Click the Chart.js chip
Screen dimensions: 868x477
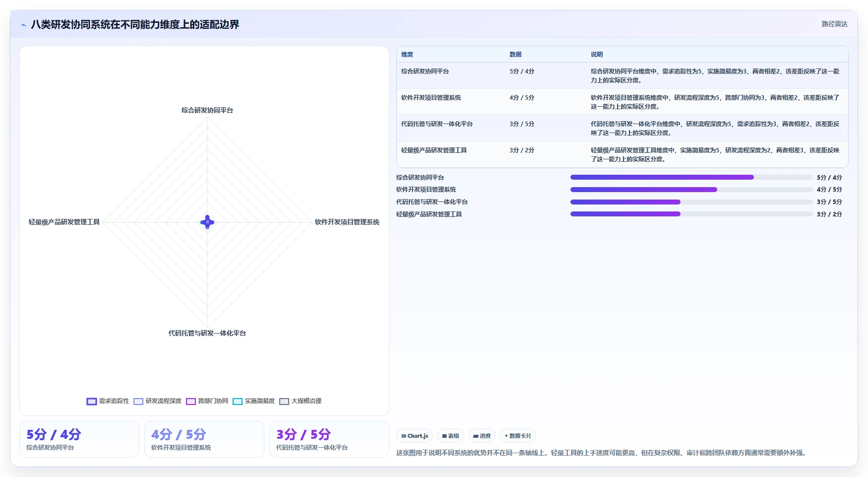pyautogui.click(x=415, y=436)
